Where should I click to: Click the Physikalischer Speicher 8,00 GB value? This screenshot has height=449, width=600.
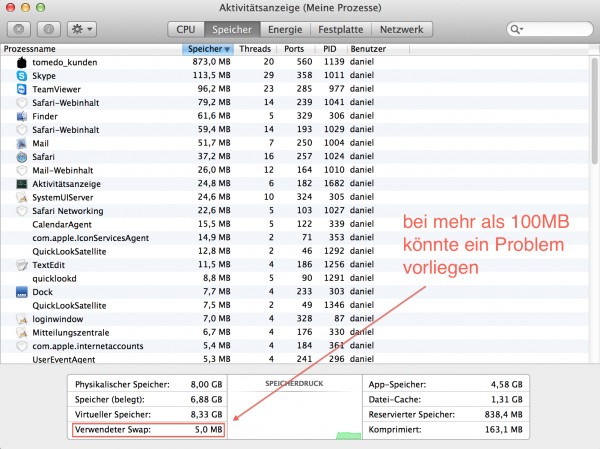(x=206, y=384)
